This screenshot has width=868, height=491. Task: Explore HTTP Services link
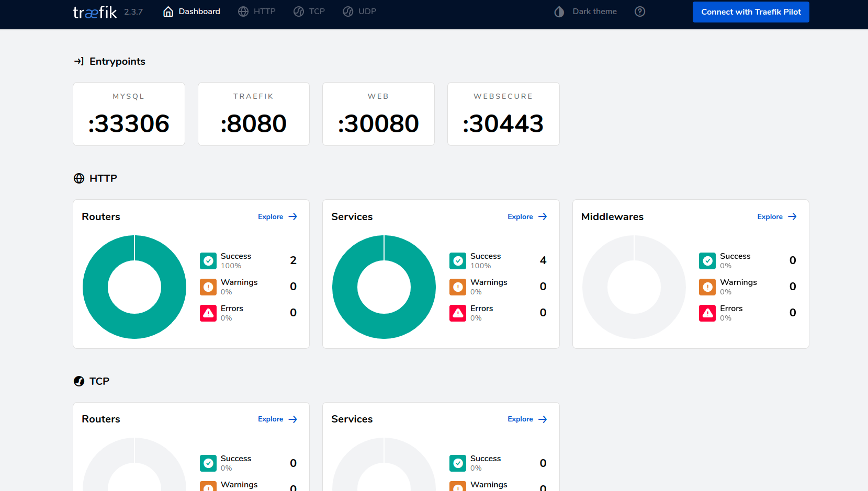520,216
